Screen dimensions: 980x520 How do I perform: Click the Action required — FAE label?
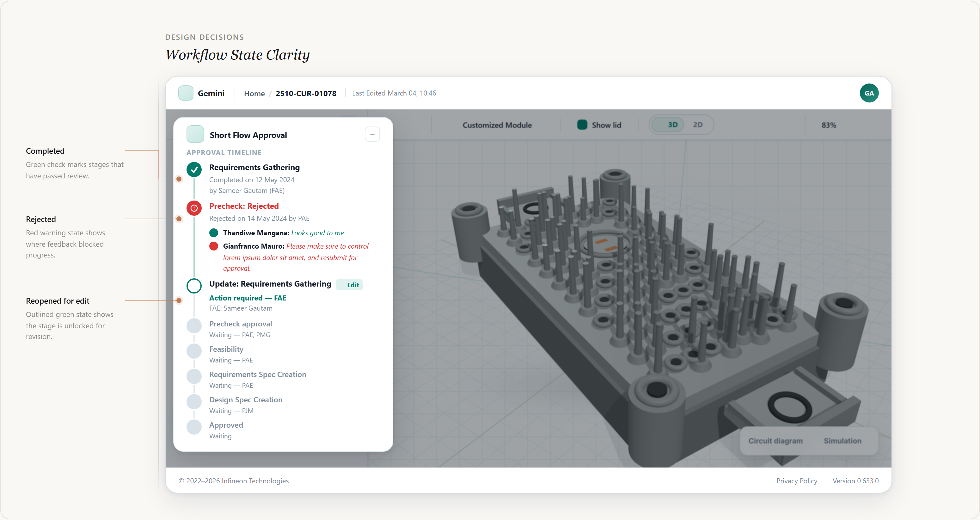tap(248, 298)
